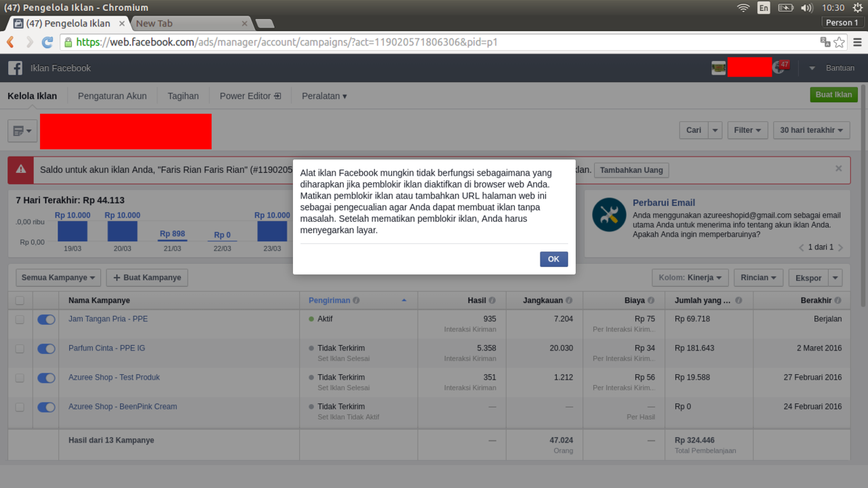This screenshot has height=488, width=868.
Task: Click the OK button in dialog
Action: coord(553,259)
